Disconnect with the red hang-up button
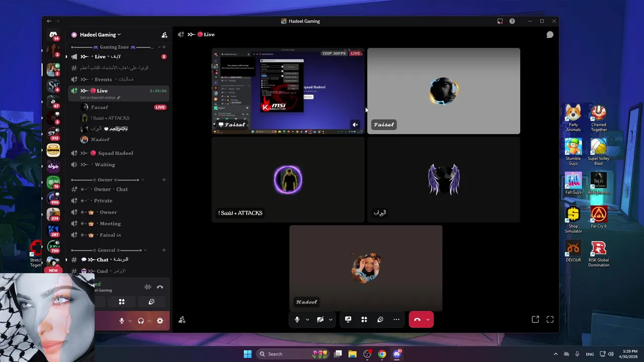Viewport: 644px width, 362px height. (417, 319)
